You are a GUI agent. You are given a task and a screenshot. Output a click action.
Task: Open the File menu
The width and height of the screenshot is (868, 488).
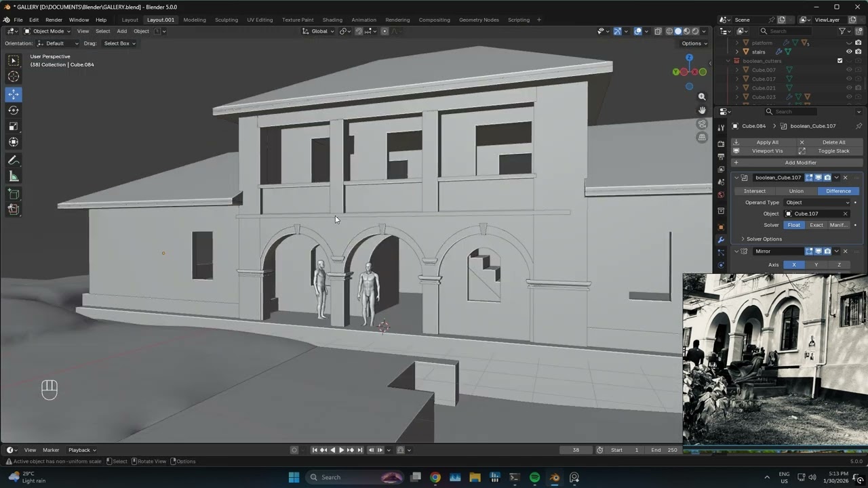(18, 20)
